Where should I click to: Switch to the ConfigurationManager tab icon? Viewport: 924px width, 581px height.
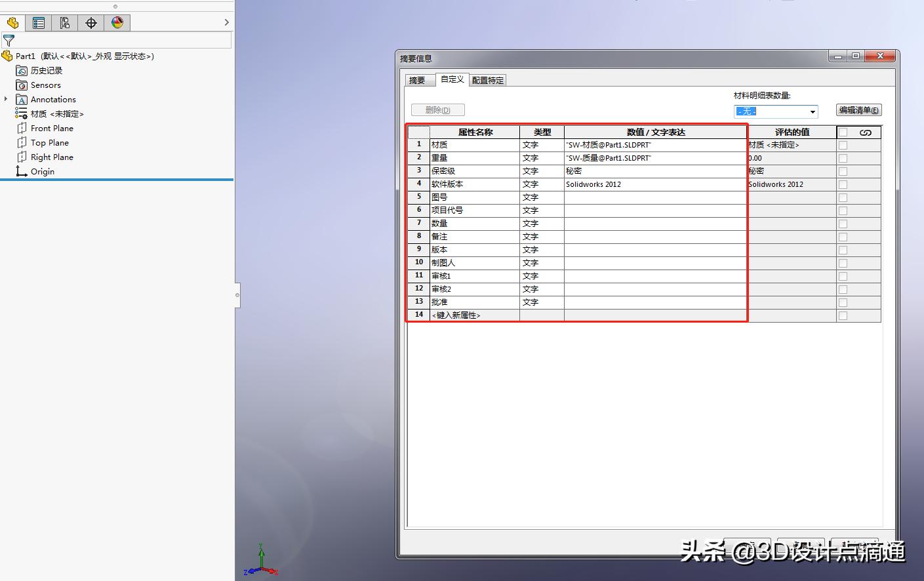pyautogui.click(x=64, y=22)
